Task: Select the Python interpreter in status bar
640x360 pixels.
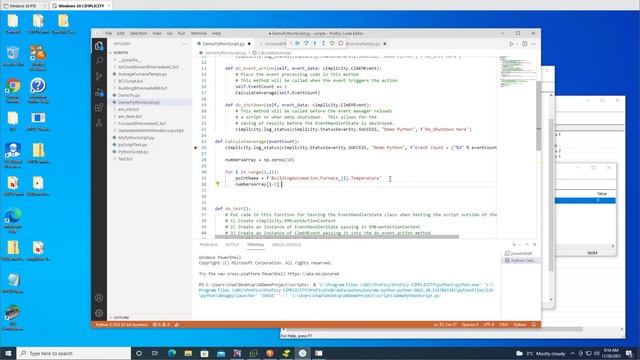Action: pyautogui.click(x=121, y=324)
